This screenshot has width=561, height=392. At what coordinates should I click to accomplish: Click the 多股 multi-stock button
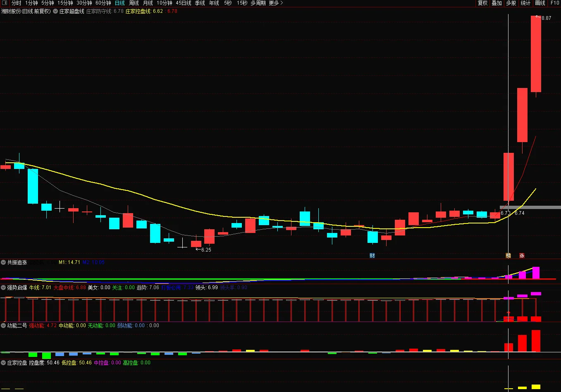coord(511,3)
